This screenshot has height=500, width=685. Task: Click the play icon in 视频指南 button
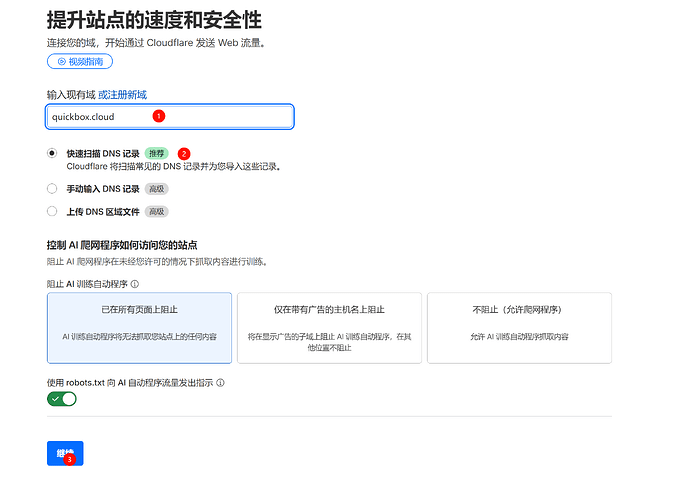(62, 62)
